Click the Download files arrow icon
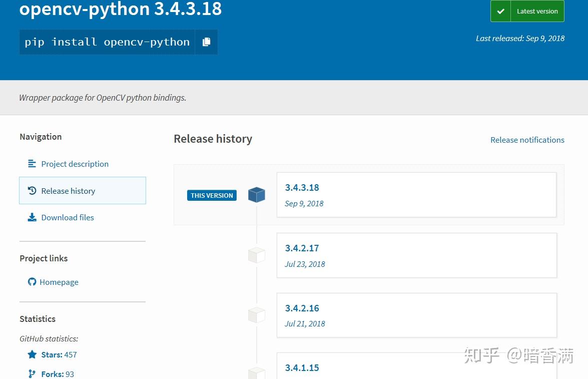 tap(32, 217)
